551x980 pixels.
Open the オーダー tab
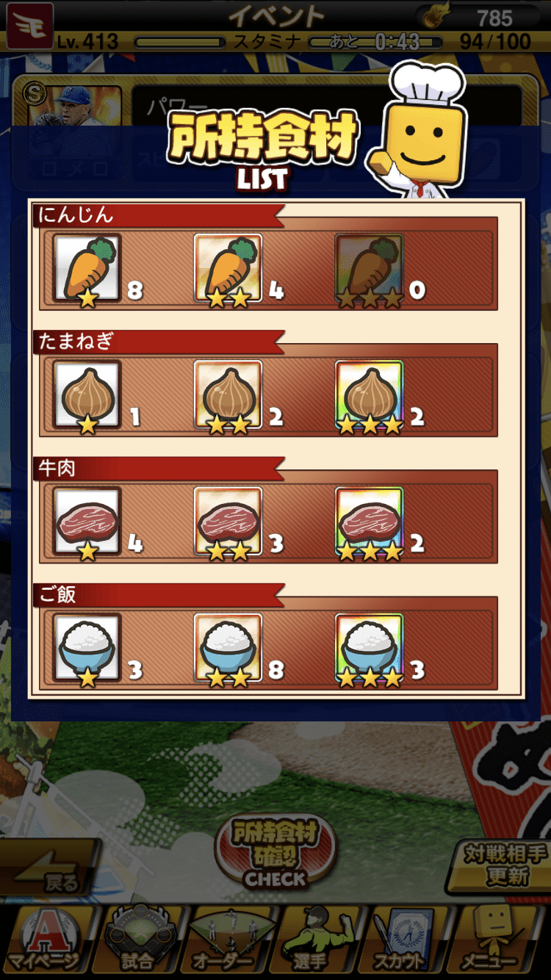tap(228, 940)
